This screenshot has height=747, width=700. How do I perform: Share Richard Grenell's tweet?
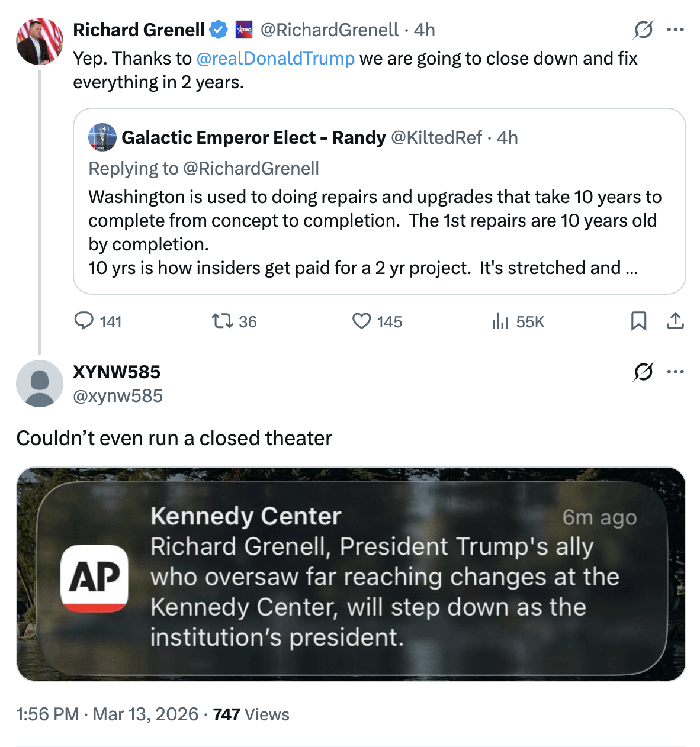pyautogui.click(x=675, y=321)
